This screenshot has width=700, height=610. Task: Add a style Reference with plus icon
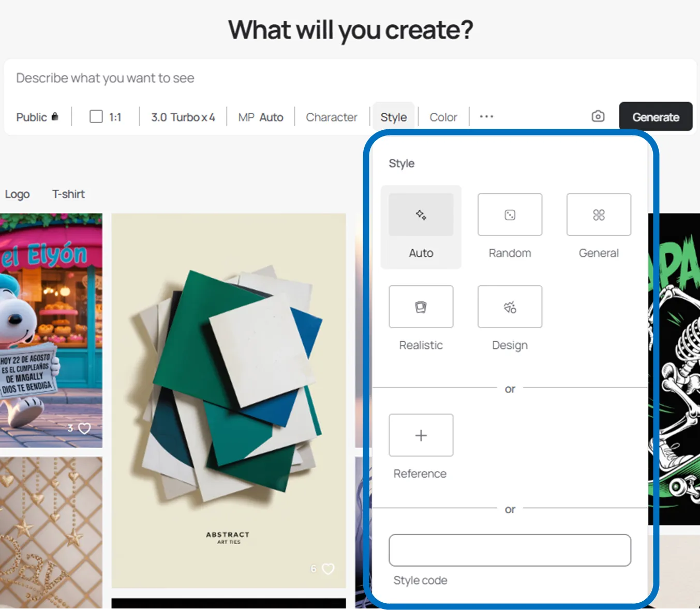(421, 435)
